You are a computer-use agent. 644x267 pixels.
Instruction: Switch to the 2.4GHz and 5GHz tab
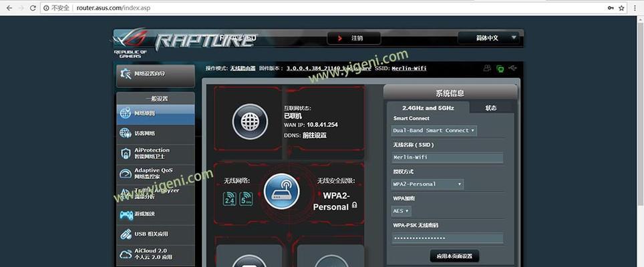point(428,108)
